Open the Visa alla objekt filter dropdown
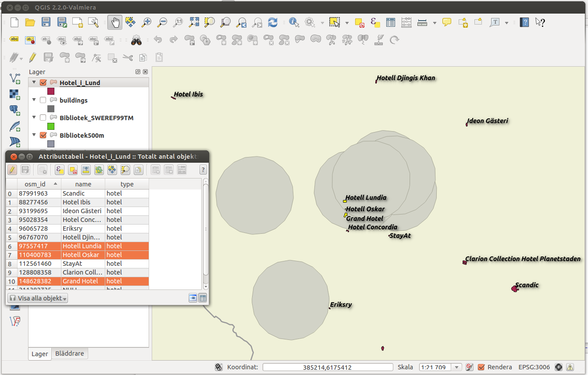The width and height of the screenshot is (588, 375). [38, 298]
